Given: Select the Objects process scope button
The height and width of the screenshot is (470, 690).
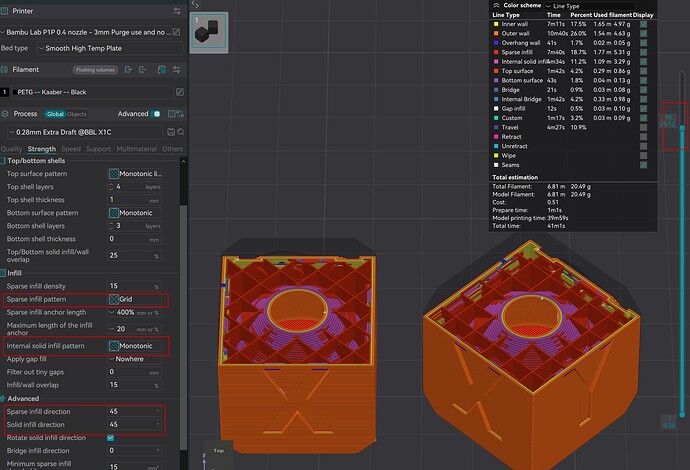Looking at the screenshot, I should pyautogui.click(x=77, y=114).
